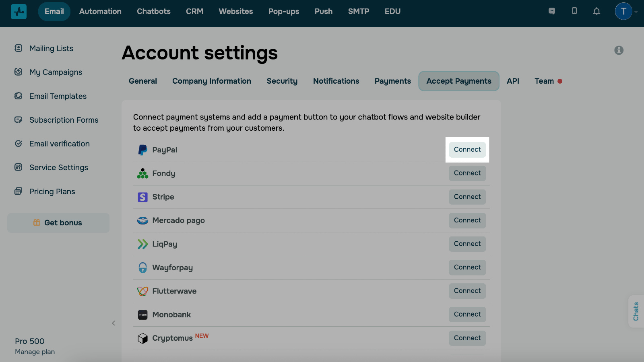
Task: Go to Email verification in sidebar
Action: click(x=59, y=144)
